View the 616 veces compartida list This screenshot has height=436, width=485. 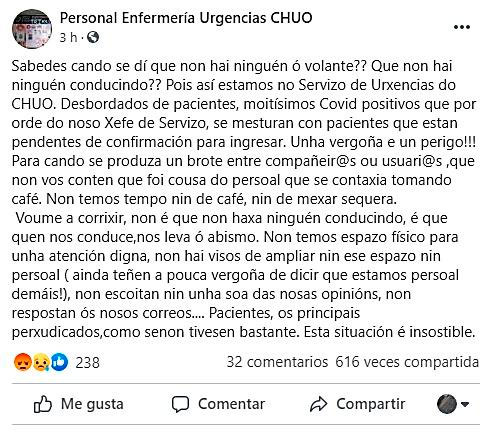407,362
